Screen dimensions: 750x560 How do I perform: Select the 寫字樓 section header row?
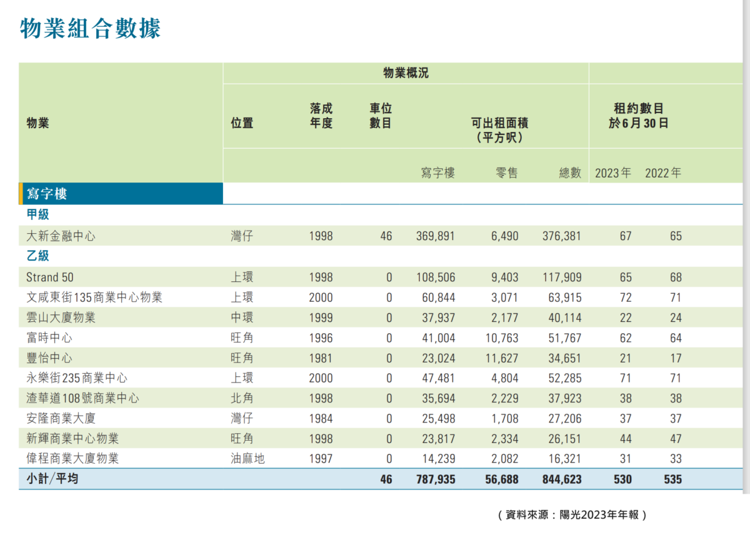[46, 194]
